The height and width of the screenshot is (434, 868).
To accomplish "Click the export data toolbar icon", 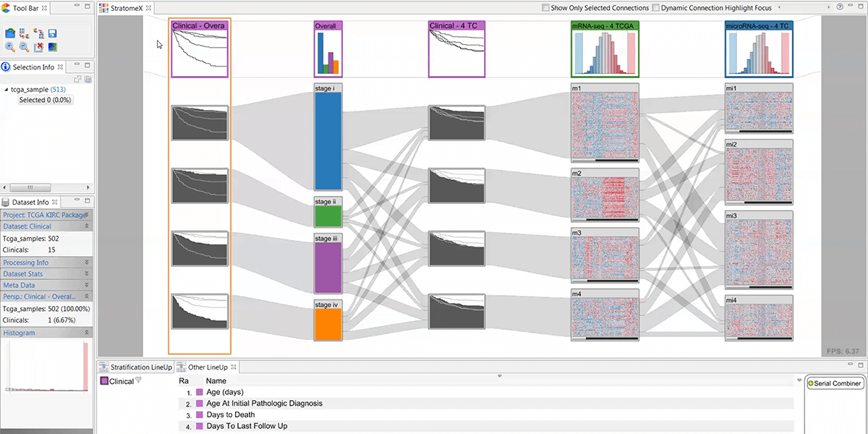I will click(x=38, y=33).
